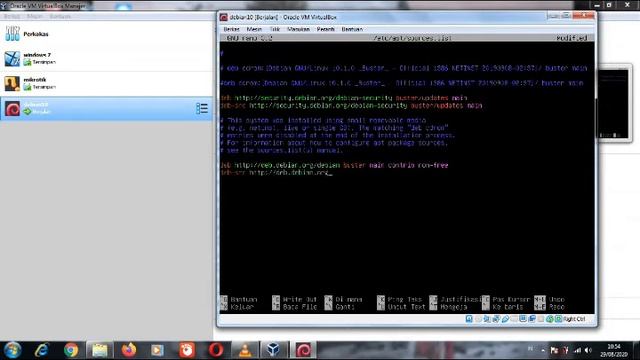Click the Bantuan help shortcut in nano footer
This screenshot has width=640, height=360.
(x=244, y=299)
